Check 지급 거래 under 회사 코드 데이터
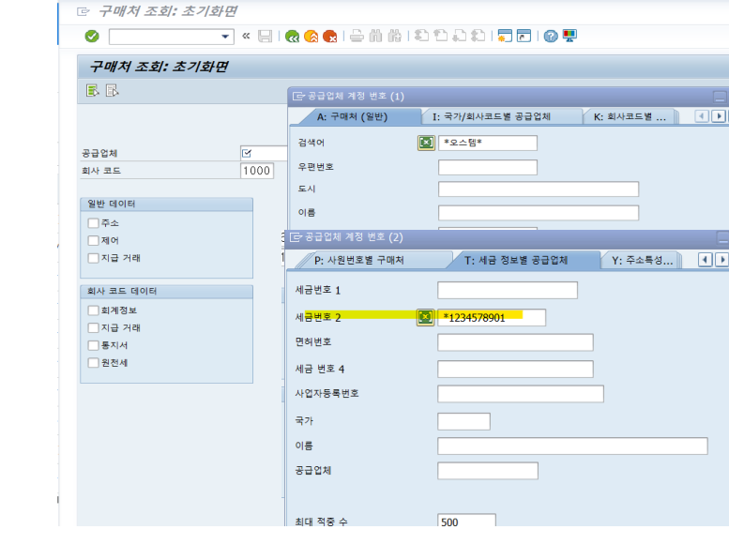729x560 pixels. pyautogui.click(x=94, y=327)
